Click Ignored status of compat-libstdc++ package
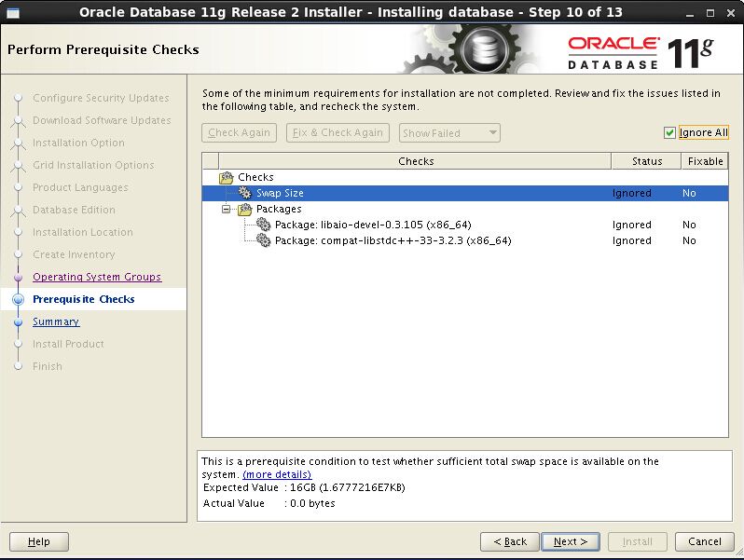Image resolution: width=744 pixels, height=560 pixels. pos(631,241)
